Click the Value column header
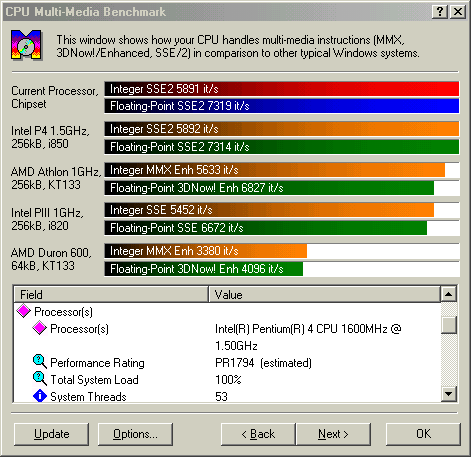Image resolution: width=471 pixels, height=457 pixels. point(324,294)
